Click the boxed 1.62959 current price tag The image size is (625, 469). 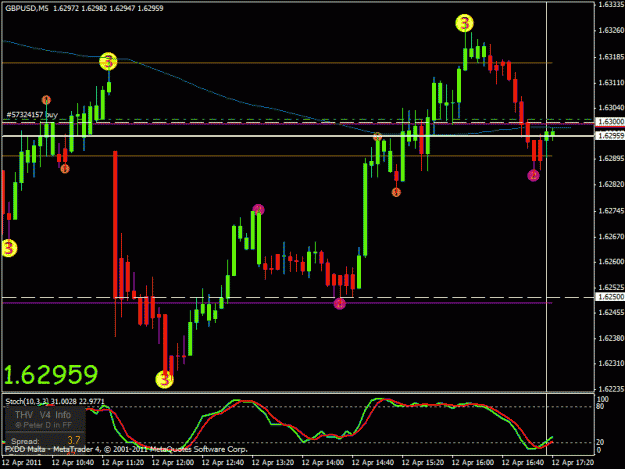(609, 136)
